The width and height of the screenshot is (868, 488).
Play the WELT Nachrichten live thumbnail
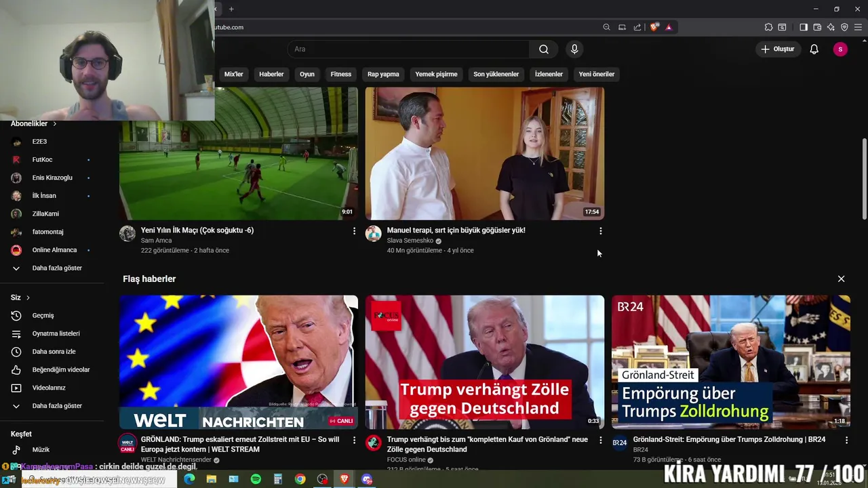(239, 362)
